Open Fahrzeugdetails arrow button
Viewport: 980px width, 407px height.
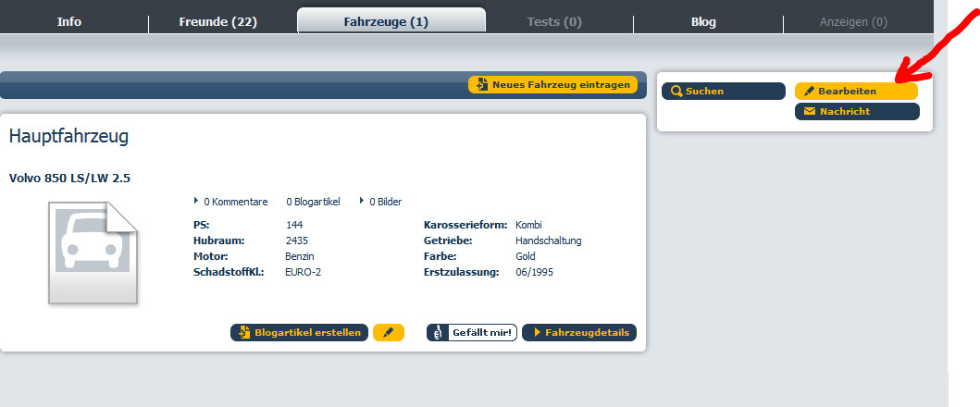(579, 332)
